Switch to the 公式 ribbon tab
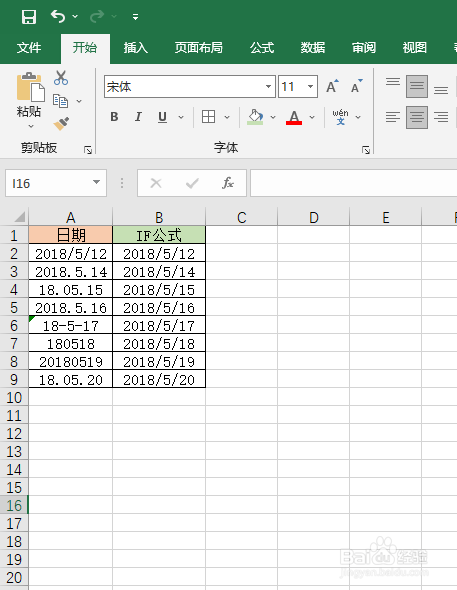 (262, 48)
